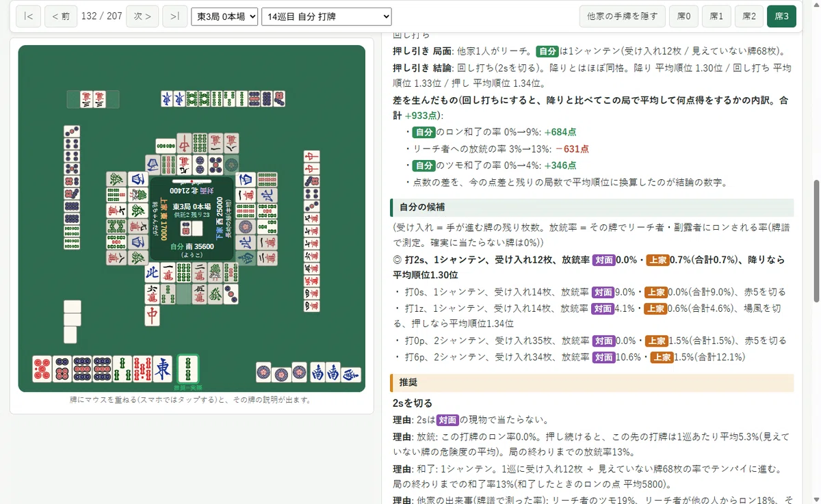The height and width of the screenshot is (504, 821).
Task: Open the 14巡目 自分 打牌 turn dropdown
Action: pyautogui.click(x=326, y=16)
